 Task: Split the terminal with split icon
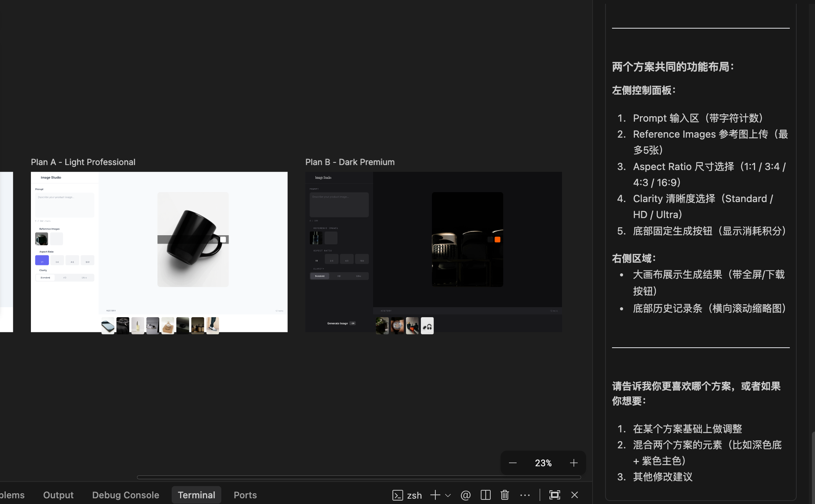tap(485, 495)
